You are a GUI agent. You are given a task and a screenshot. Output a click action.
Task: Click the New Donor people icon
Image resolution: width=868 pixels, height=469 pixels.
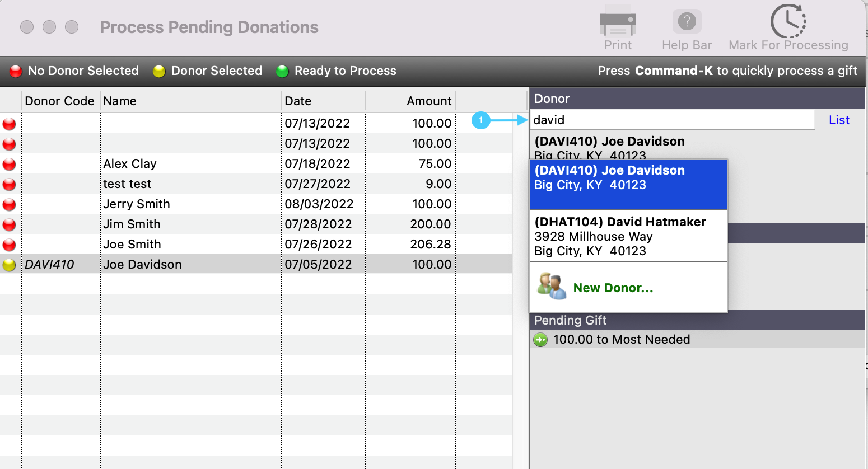[x=551, y=287]
